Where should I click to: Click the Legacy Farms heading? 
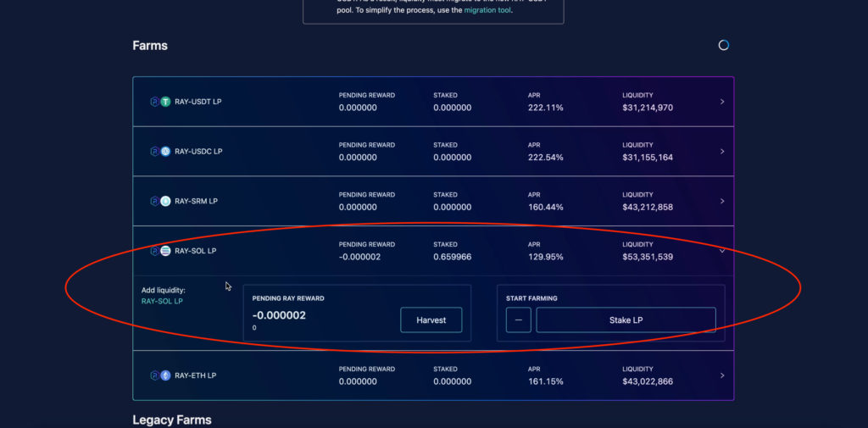(x=172, y=420)
